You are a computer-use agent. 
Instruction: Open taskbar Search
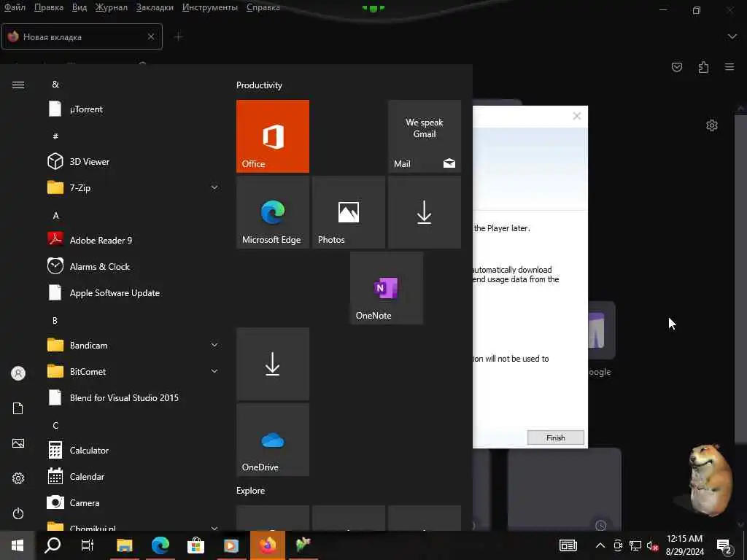pyautogui.click(x=53, y=545)
